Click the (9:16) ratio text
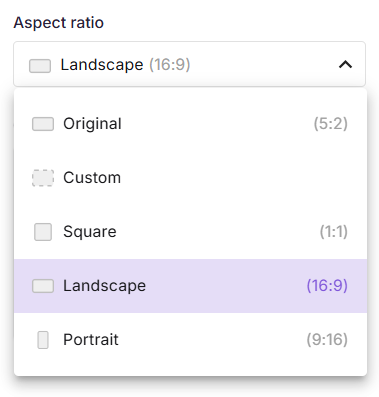 click(327, 340)
